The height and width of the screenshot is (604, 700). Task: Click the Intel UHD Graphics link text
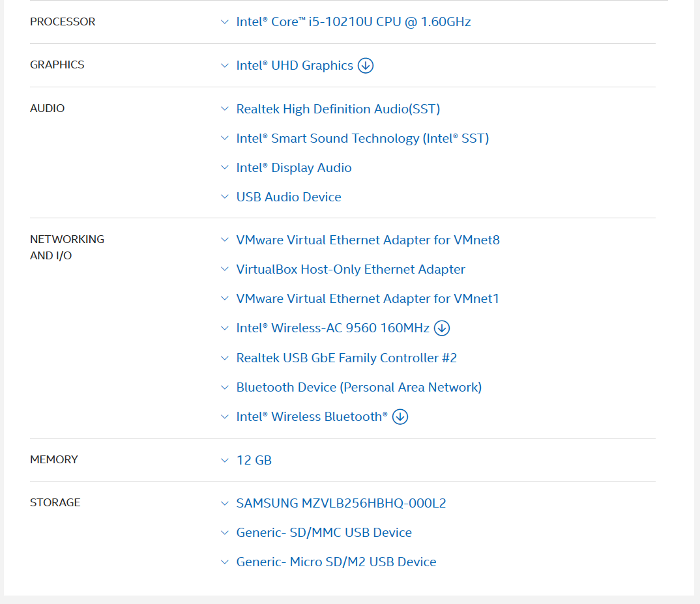click(295, 66)
